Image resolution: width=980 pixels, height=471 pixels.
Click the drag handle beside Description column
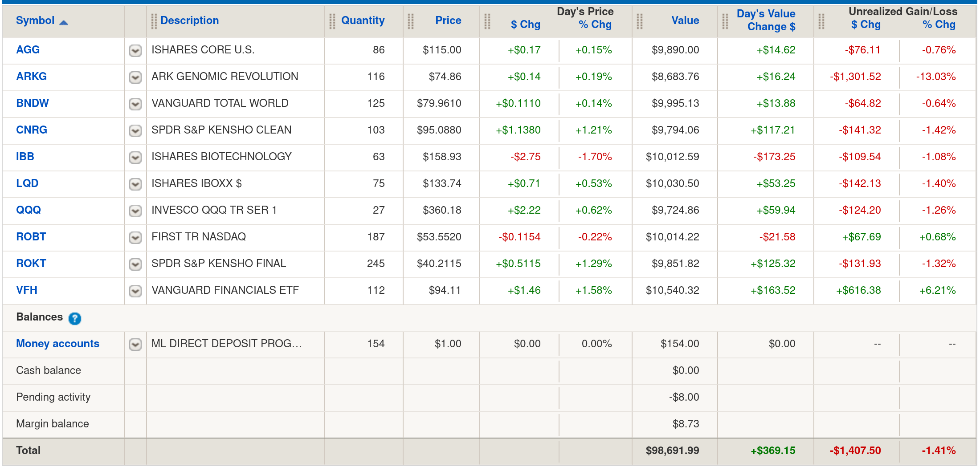(x=154, y=21)
